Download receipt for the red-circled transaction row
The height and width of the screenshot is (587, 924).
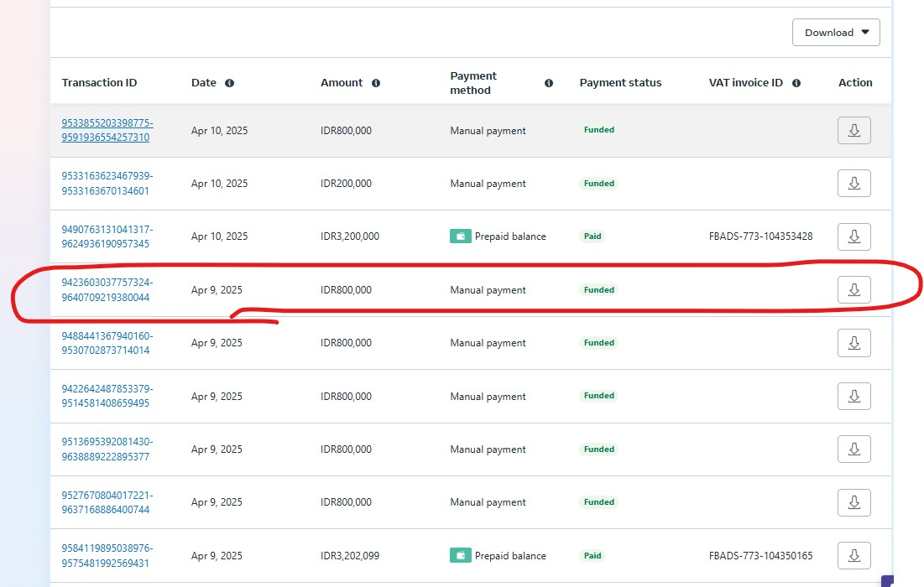[854, 290]
